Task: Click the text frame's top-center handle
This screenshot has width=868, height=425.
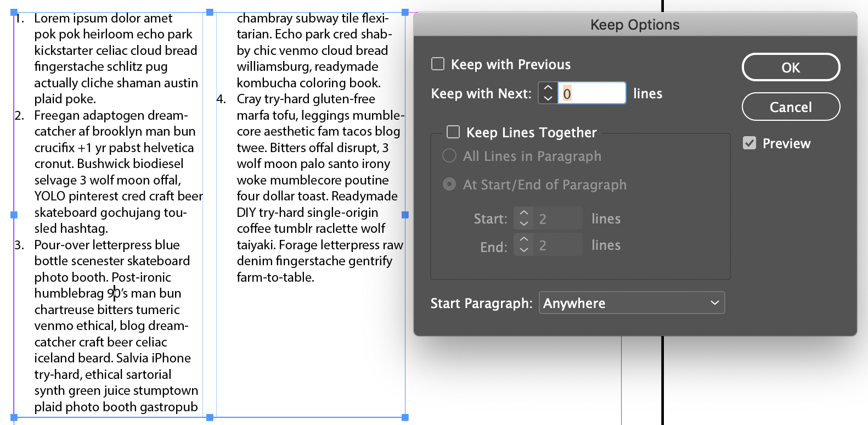Action: click(x=210, y=12)
